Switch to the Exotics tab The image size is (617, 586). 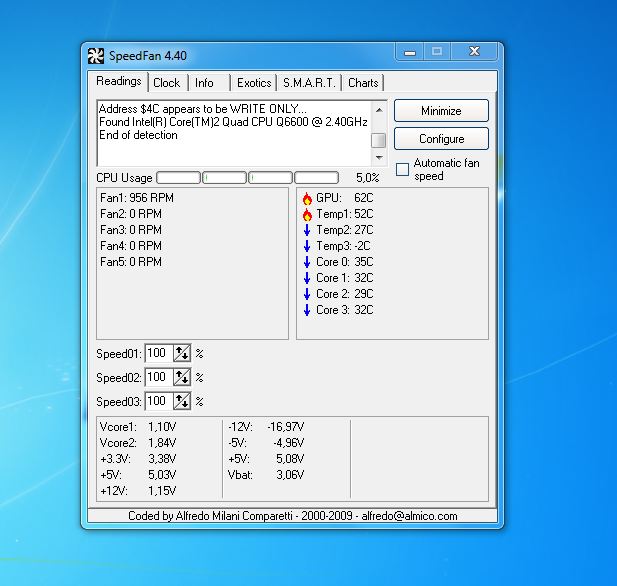[x=254, y=83]
